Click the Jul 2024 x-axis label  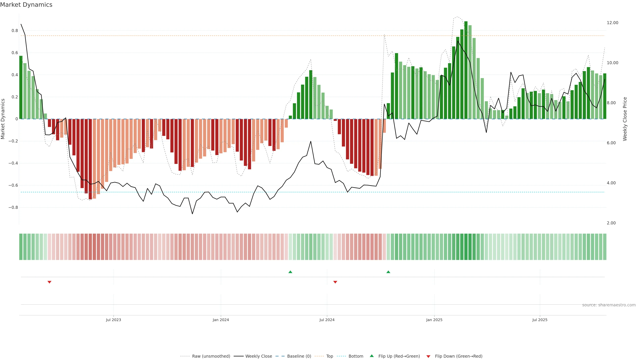tap(327, 320)
